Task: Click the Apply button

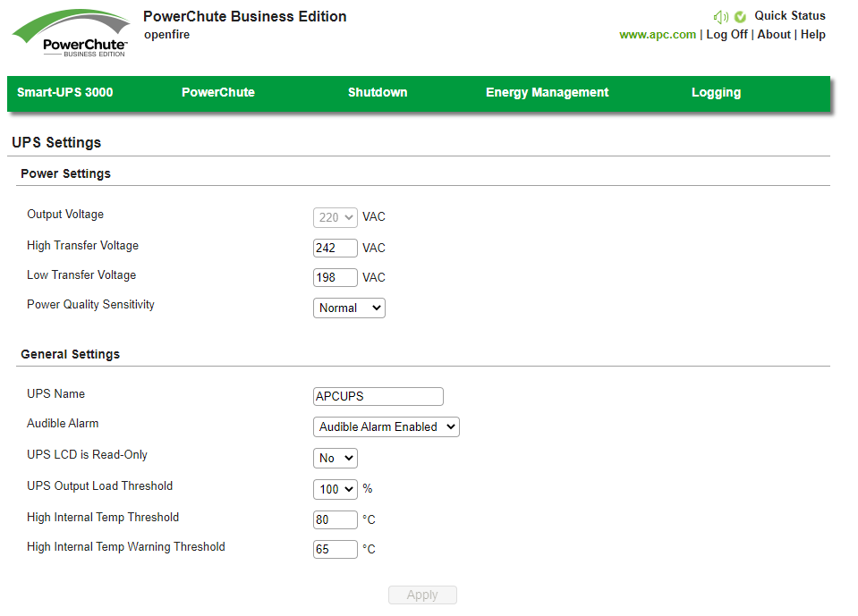Action: tap(422, 595)
